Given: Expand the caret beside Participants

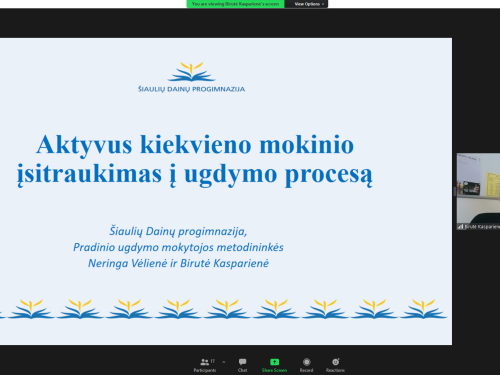Looking at the screenshot, I should [224, 362].
